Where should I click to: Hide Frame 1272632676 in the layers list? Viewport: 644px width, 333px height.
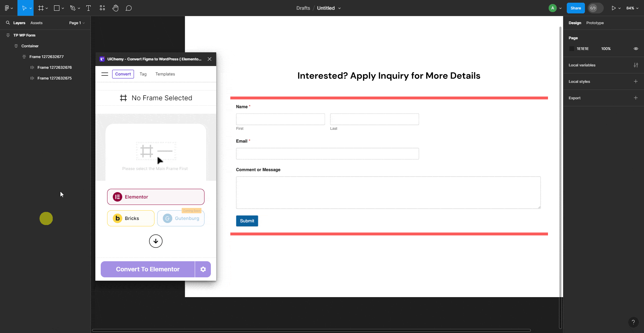point(84,67)
